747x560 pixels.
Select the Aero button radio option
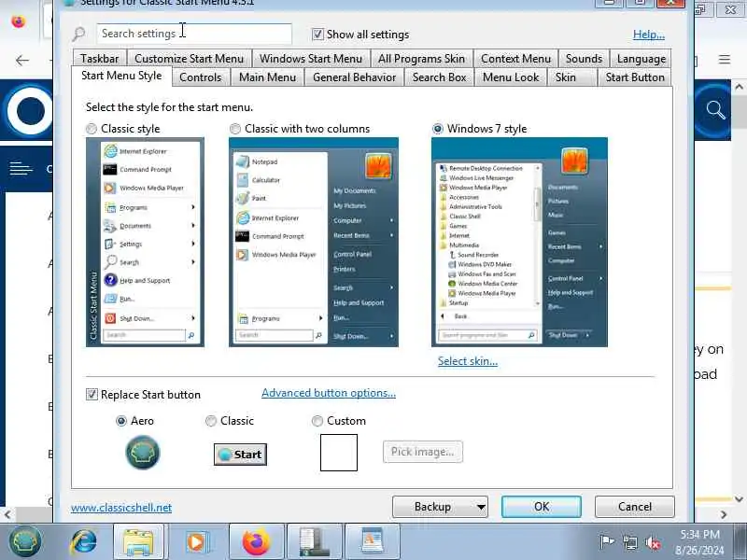tap(121, 421)
